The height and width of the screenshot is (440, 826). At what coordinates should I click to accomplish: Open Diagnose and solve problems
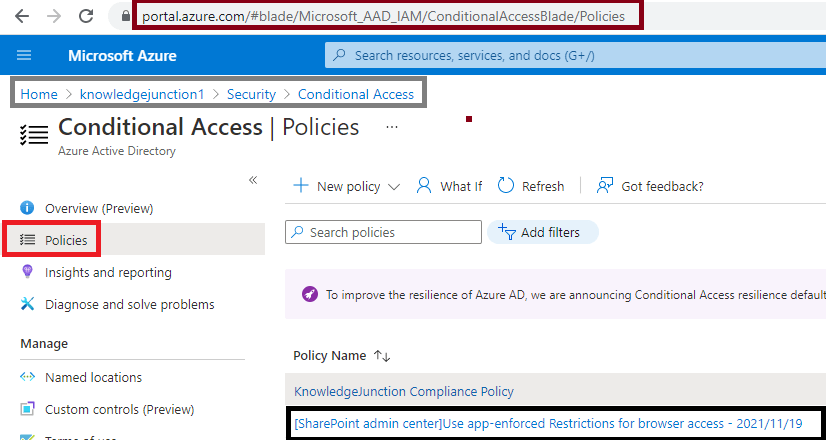click(x=130, y=305)
